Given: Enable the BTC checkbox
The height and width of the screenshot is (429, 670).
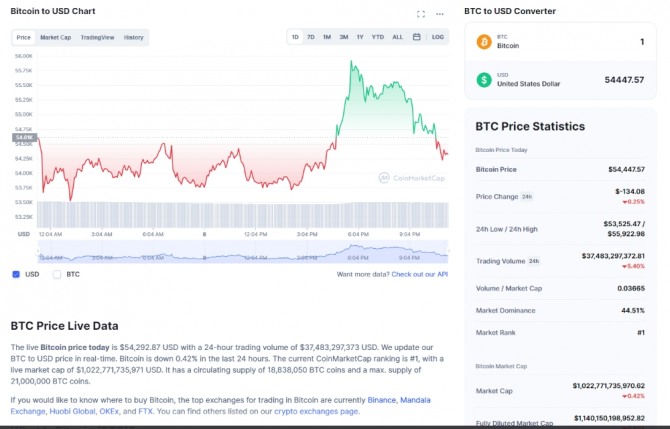Looking at the screenshot, I should pos(57,274).
